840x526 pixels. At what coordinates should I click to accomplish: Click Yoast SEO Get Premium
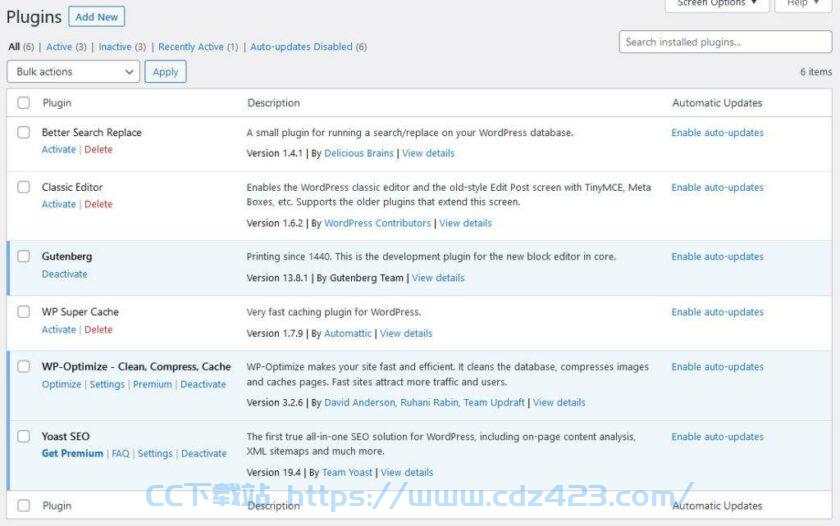click(72, 453)
